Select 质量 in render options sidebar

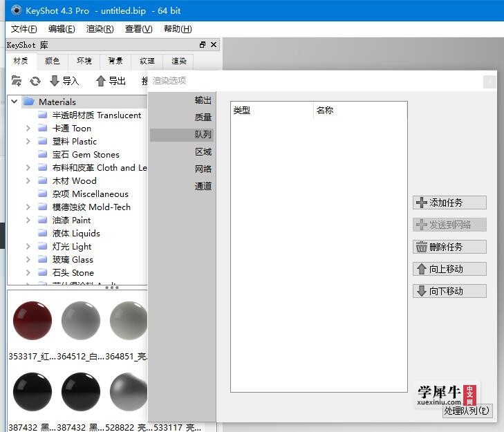pyautogui.click(x=182, y=118)
